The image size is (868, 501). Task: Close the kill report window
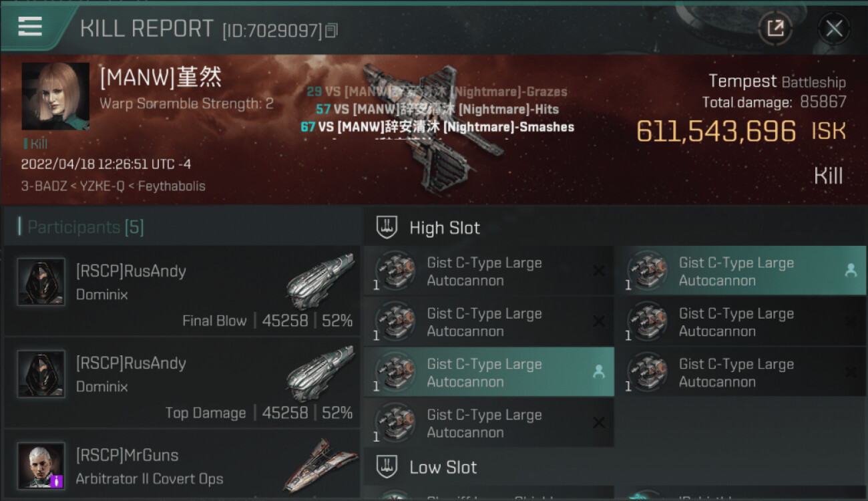click(834, 29)
